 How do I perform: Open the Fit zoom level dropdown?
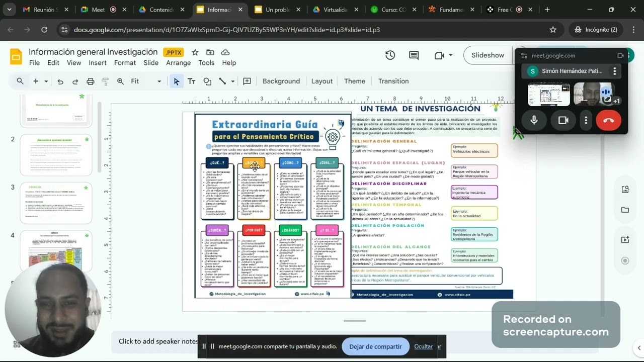point(146,81)
